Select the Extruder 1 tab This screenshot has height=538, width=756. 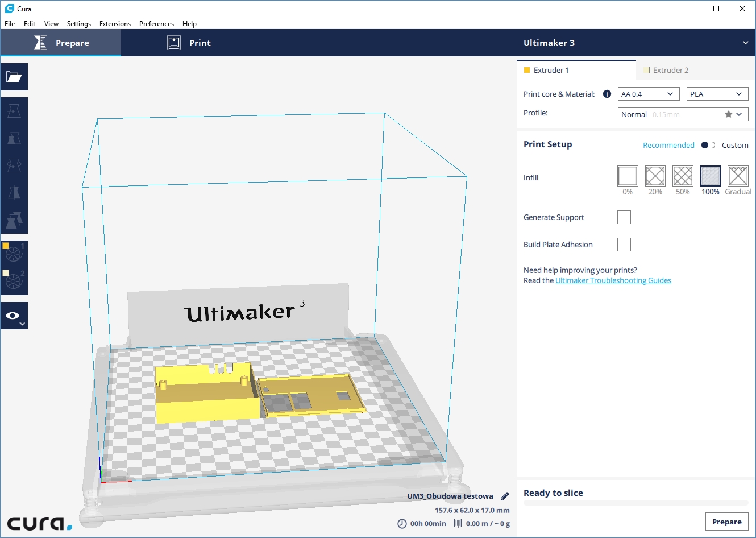[x=576, y=70]
